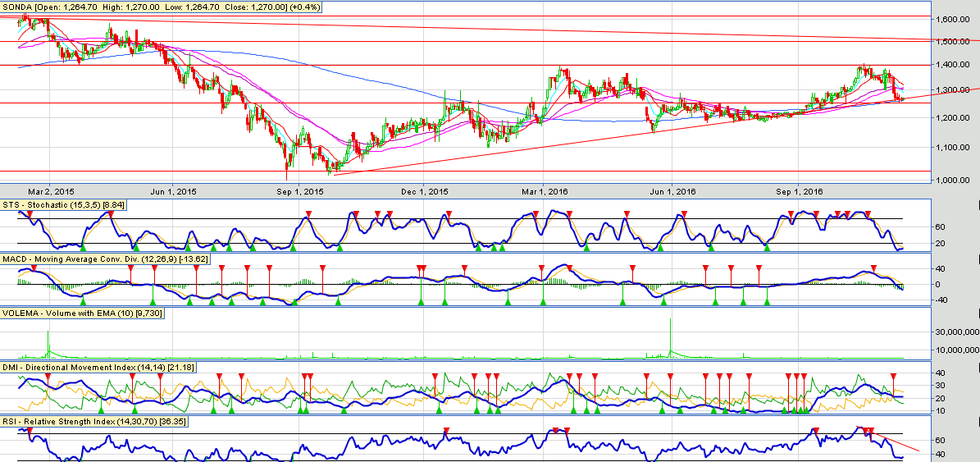This screenshot has height=462, width=980.
Task: Click the leftmost red sell marker in Stochastic panel
Action: (29, 213)
